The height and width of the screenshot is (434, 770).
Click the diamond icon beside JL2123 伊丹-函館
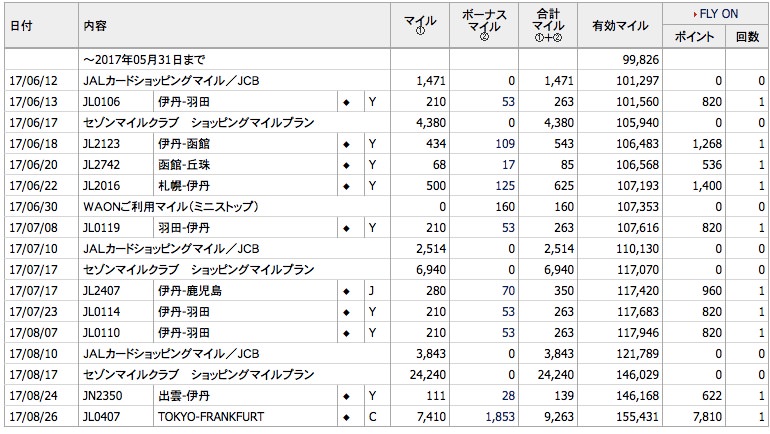coord(345,144)
